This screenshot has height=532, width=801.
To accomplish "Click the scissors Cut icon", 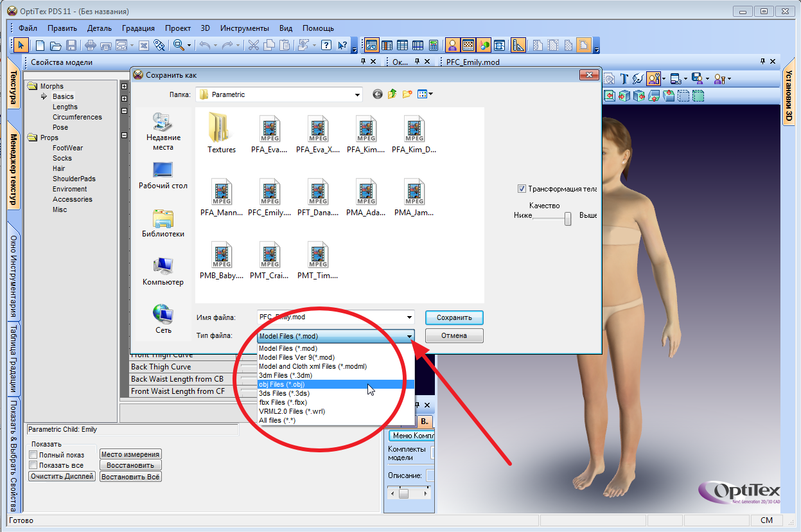I will [x=253, y=45].
